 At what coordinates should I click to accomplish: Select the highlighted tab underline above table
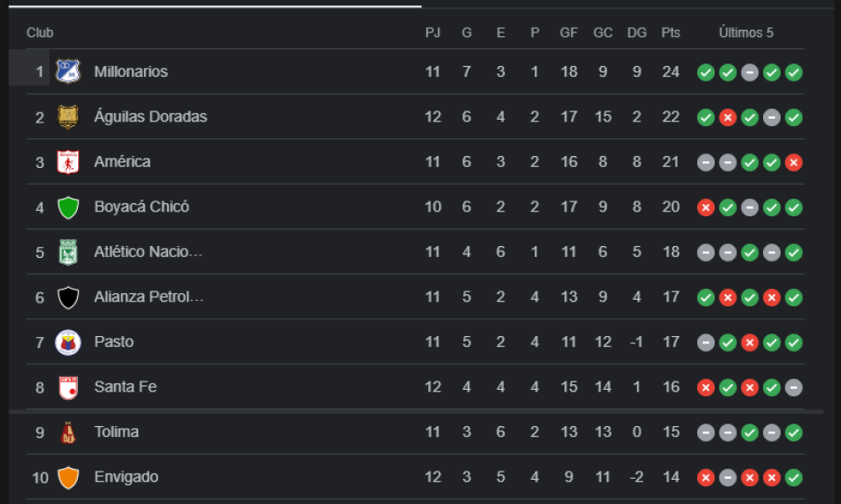(x=215, y=6)
